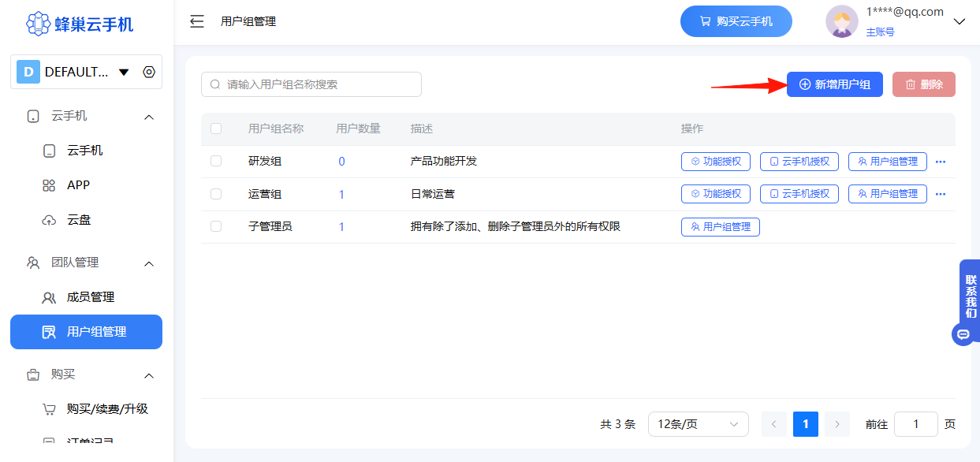Open more options for 研发组 row
980x462 pixels.
tap(940, 162)
